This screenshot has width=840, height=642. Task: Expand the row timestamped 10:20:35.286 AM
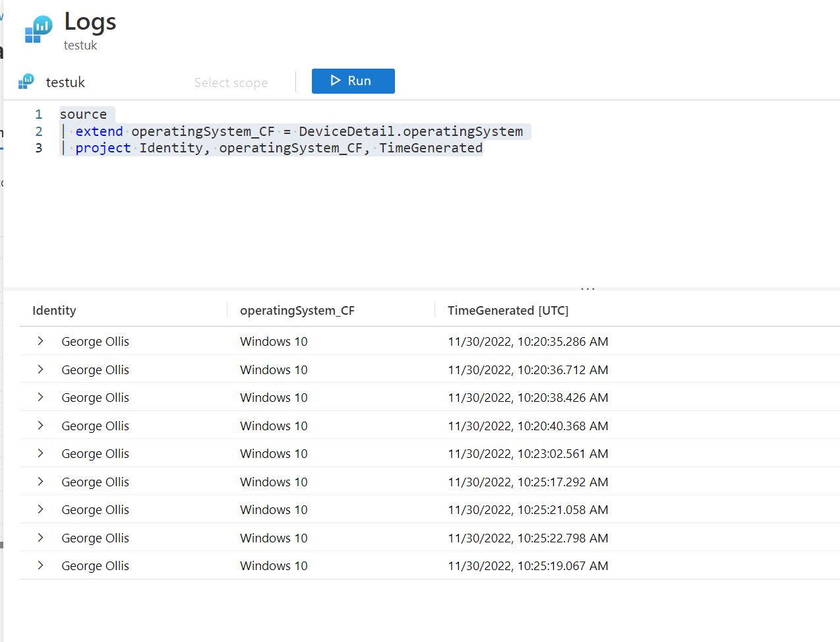click(40, 341)
